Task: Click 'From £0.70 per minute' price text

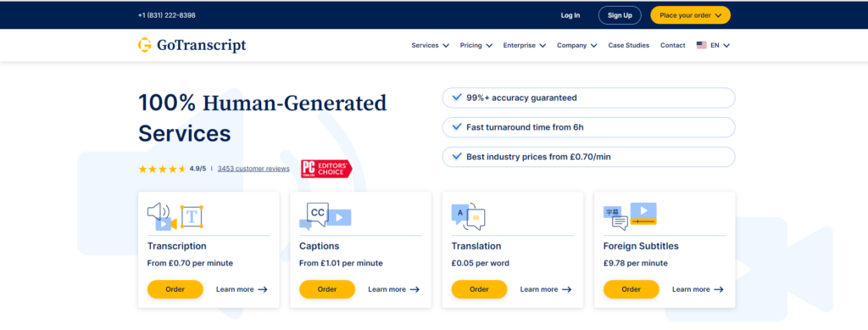Action: (191, 264)
